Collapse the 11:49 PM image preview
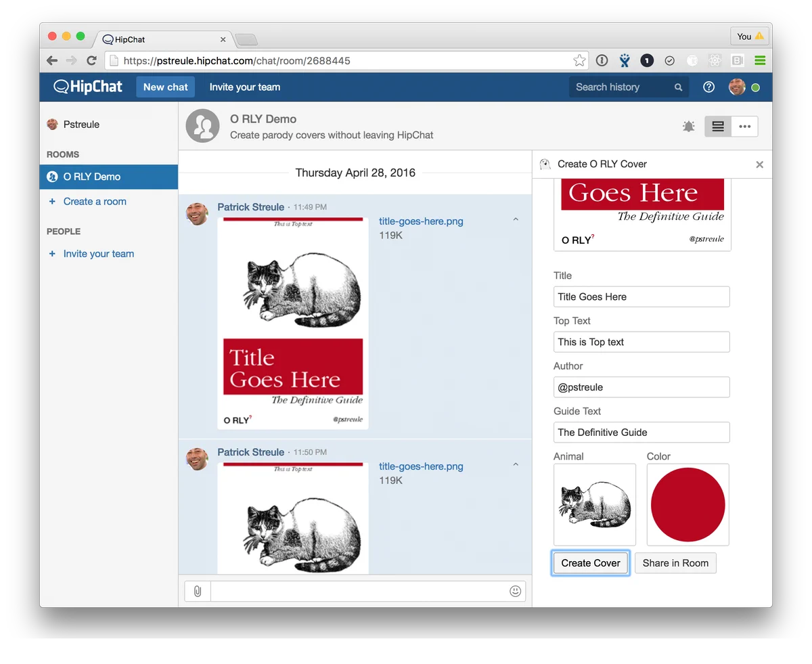Screen dimensions: 812x664 (516, 220)
